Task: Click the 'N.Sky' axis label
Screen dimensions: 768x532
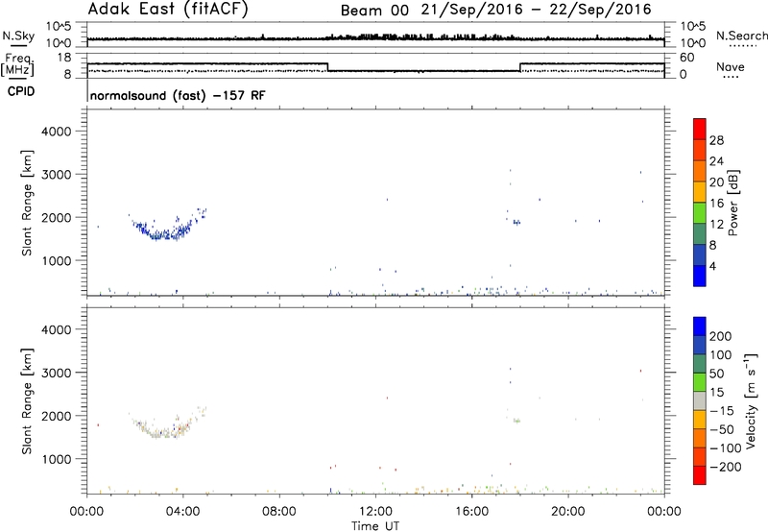Action: click(x=18, y=36)
